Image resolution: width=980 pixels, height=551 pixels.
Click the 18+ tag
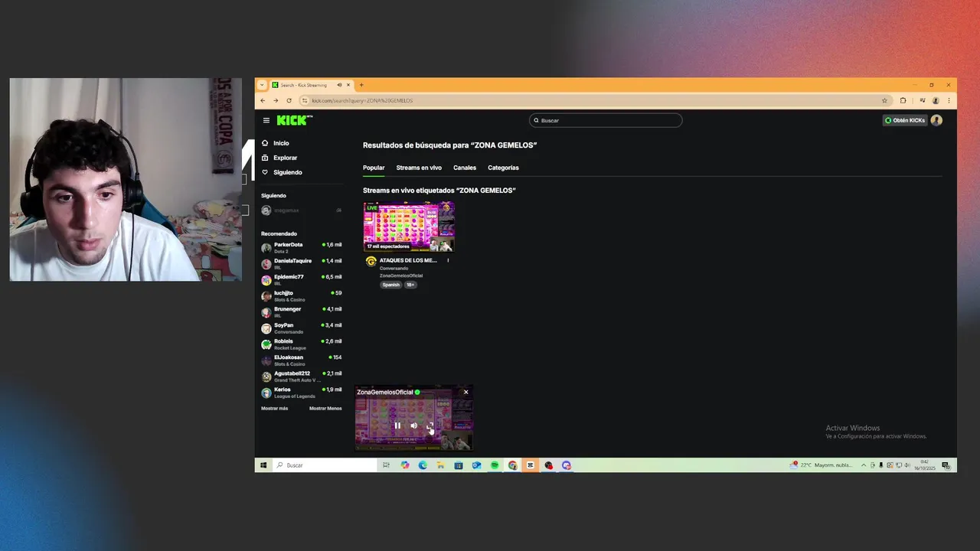click(410, 285)
